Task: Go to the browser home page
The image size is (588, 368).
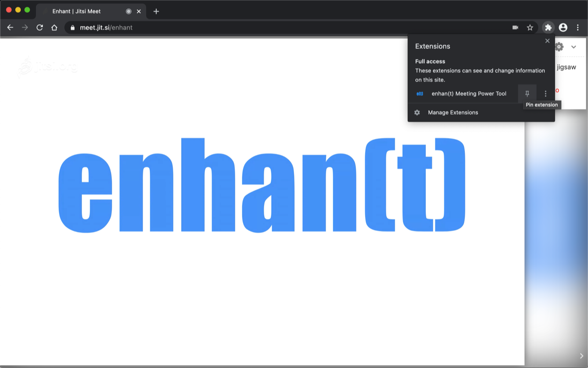Action: [54, 28]
